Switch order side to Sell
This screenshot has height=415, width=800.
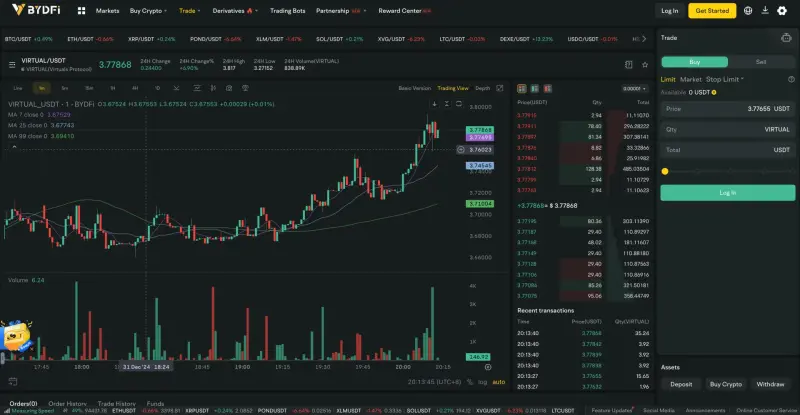coord(760,61)
